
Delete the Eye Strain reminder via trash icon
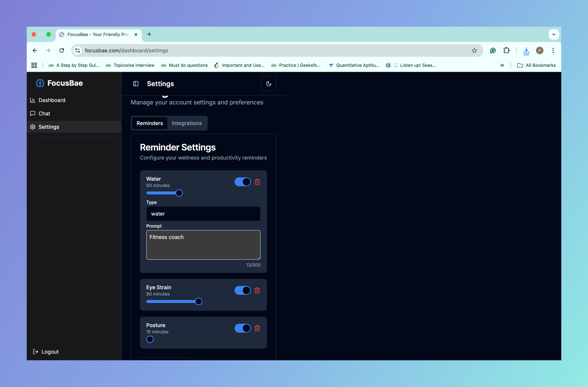(257, 290)
